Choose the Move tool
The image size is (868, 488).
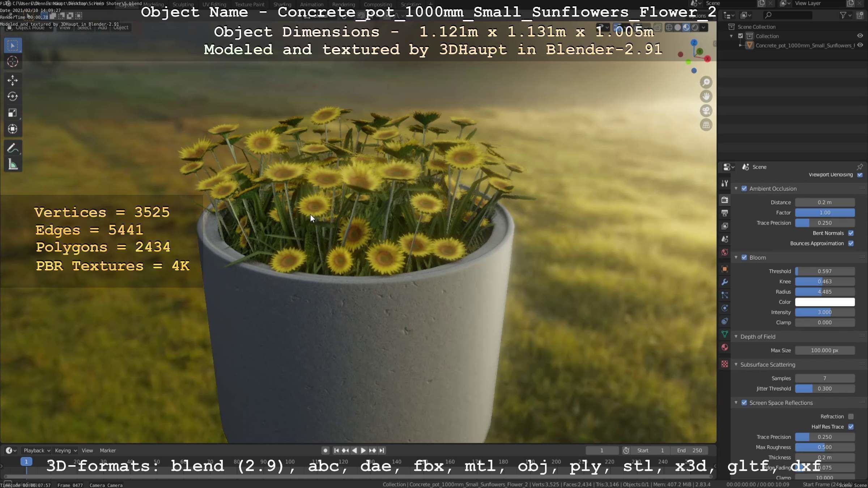point(13,80)
